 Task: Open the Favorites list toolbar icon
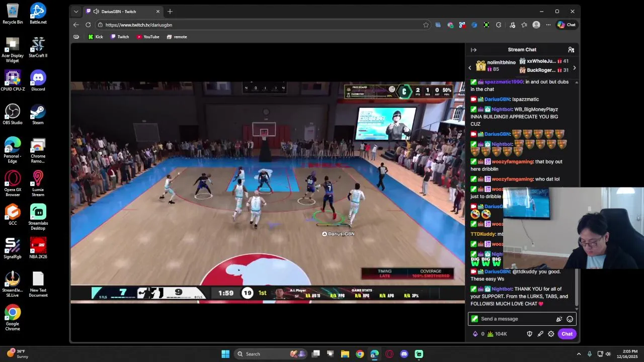524,25
